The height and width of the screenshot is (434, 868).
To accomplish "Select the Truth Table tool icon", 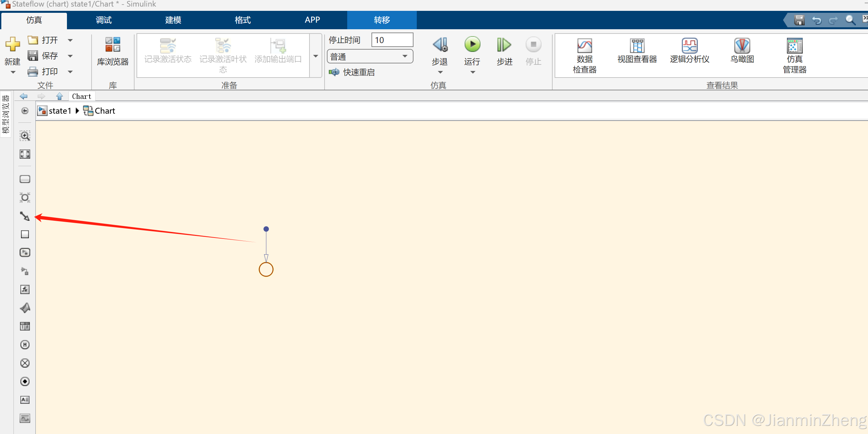I will (x=25, y=326).
